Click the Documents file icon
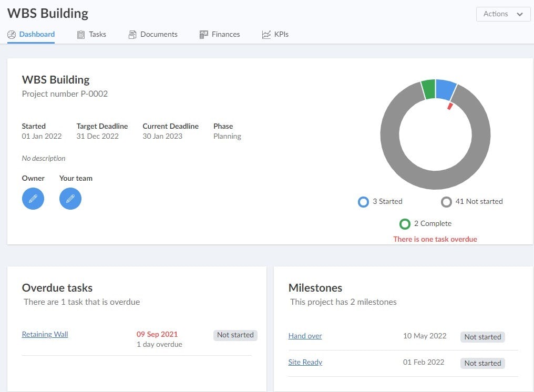This screenshot has width=534, height=392. [132, 35]
